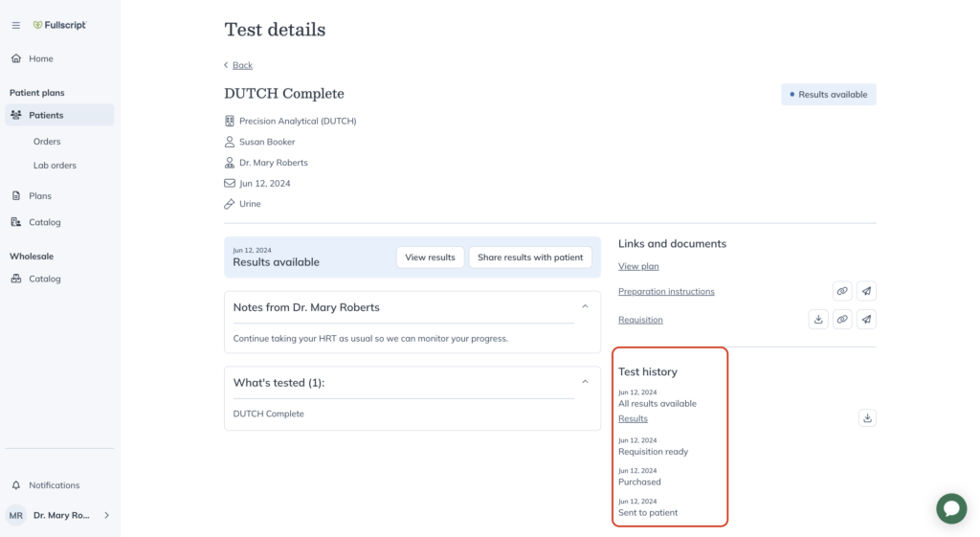The image size is (980, 537).
Task: Click Share results with patient
Action: [x=530, y=257]
